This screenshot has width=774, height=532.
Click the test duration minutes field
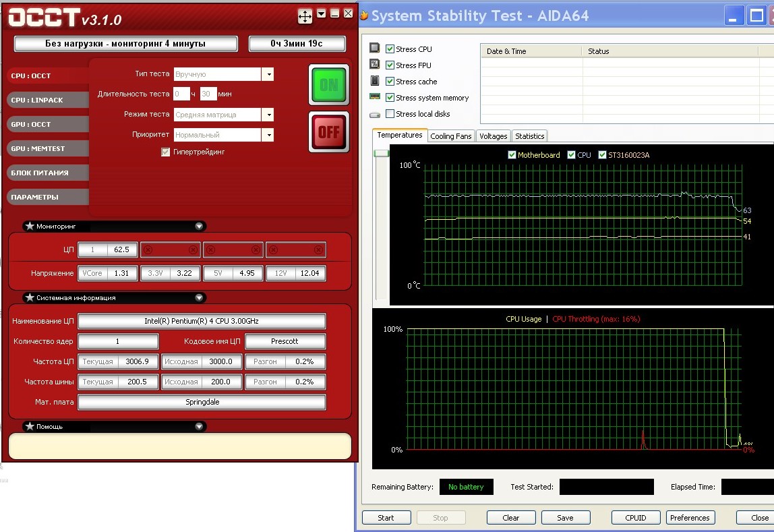[x=208, y=94]
